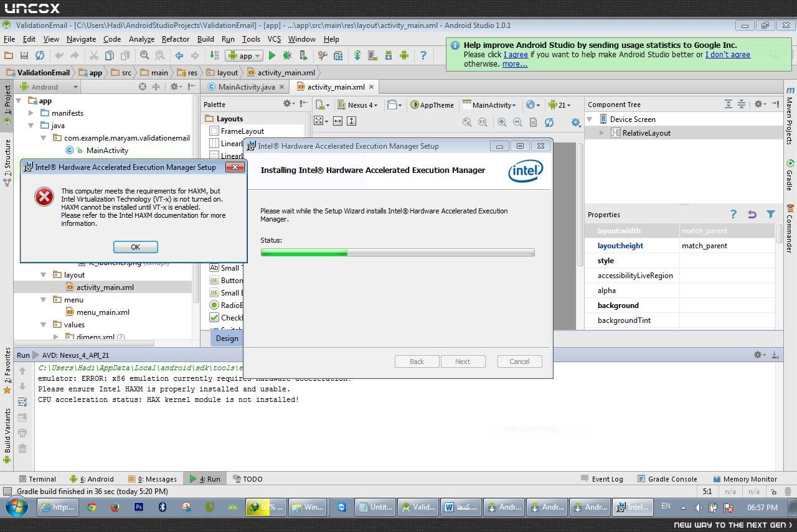
Task: Start debugging with the green bug icon
Action: (x=287, y=55)
